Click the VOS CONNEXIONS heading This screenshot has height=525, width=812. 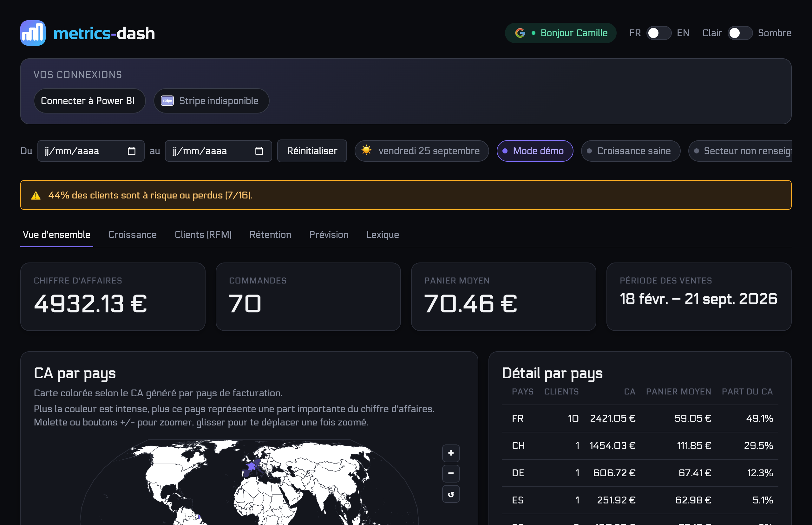point(78,75)
